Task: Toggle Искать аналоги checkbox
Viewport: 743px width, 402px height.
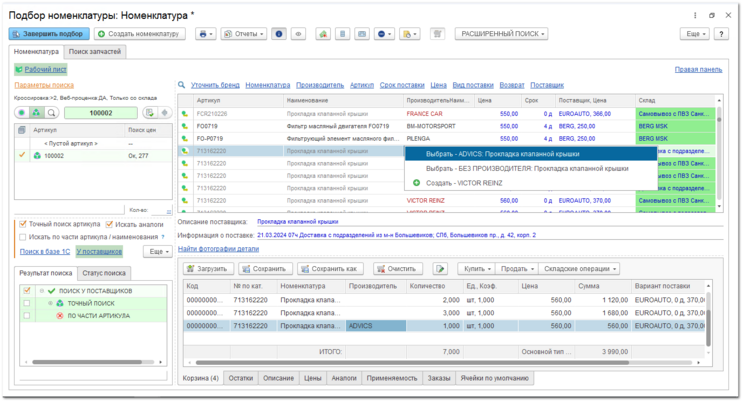Action: [109, 224]
